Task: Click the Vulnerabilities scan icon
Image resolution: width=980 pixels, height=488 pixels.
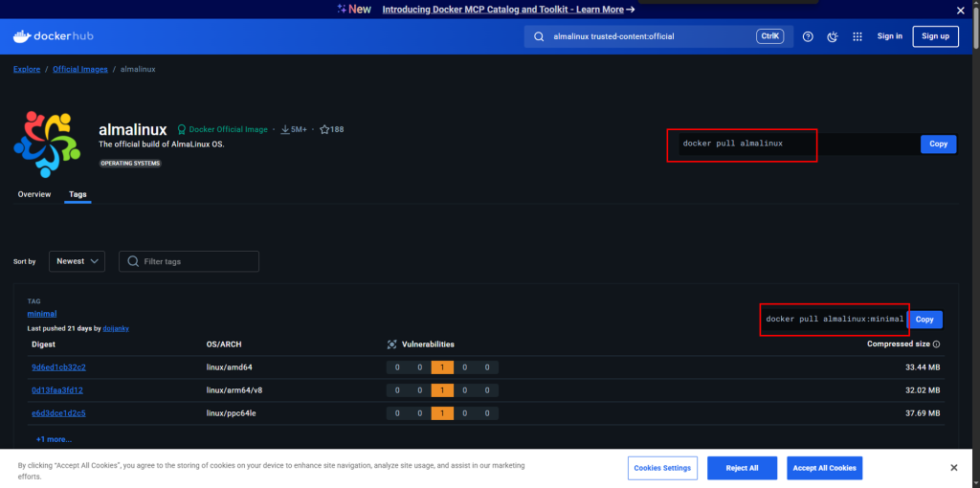Action: tap(391, 344)
